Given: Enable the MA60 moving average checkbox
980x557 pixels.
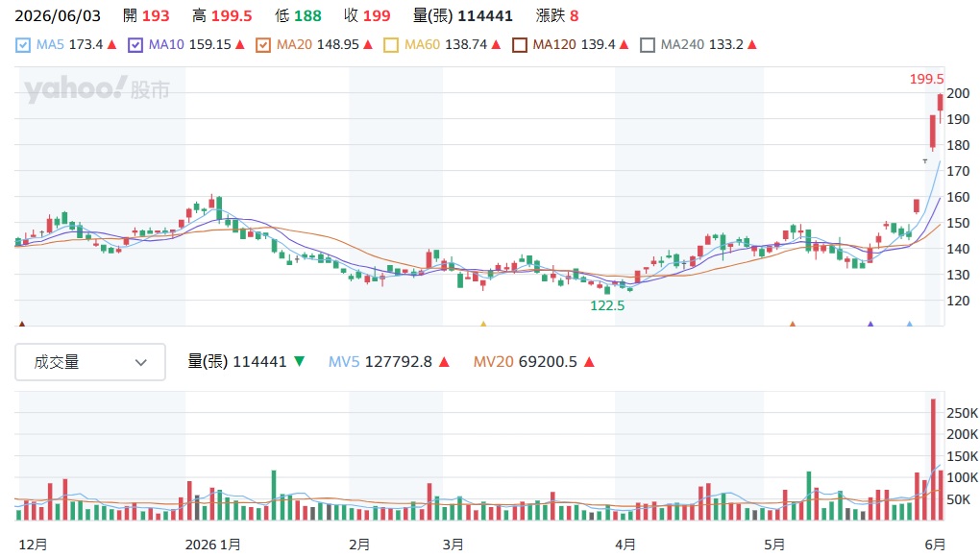Looking at the screenshot, I should pos(391,45).
